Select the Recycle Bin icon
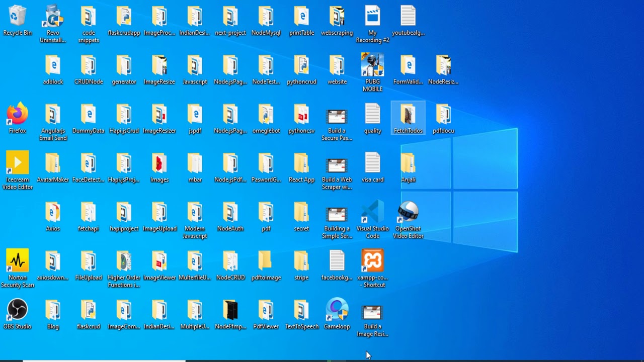The width and height of the screenshot is (644, 362). click(17, 17)
